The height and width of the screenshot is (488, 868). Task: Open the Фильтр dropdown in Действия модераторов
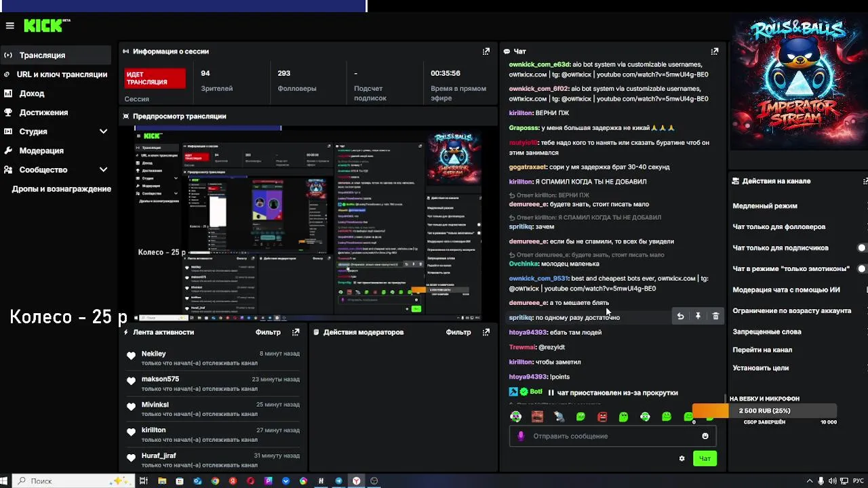click(x=458, y=332)
